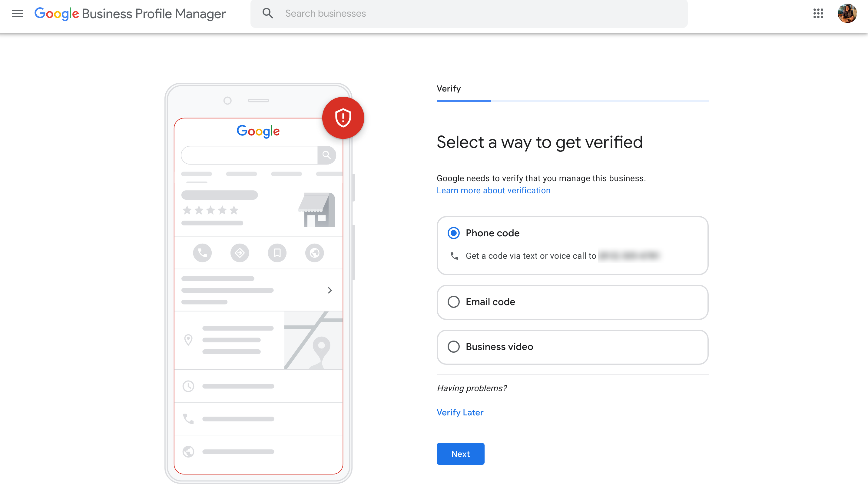Click the clock hours icon in the mockup
Viewport: 868px width, 486px height.
click(x=188, y=386)
